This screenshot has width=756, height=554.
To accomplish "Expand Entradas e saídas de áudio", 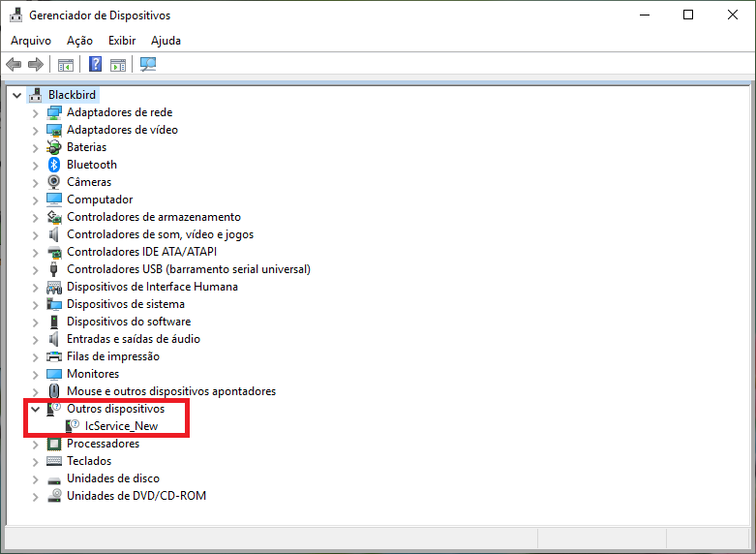I will pos(35,340).
